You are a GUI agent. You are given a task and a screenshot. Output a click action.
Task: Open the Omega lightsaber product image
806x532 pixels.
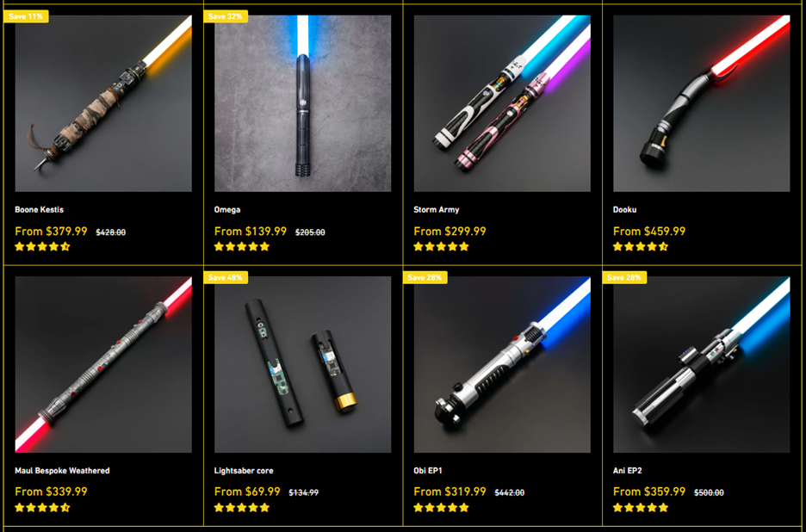coord(303,103)
